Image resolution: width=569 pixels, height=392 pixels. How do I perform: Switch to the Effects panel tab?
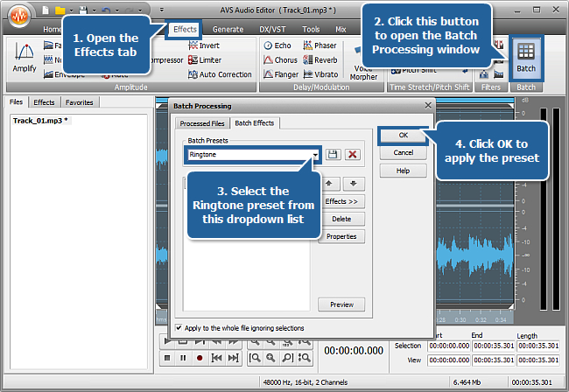(x=44, y=102)
